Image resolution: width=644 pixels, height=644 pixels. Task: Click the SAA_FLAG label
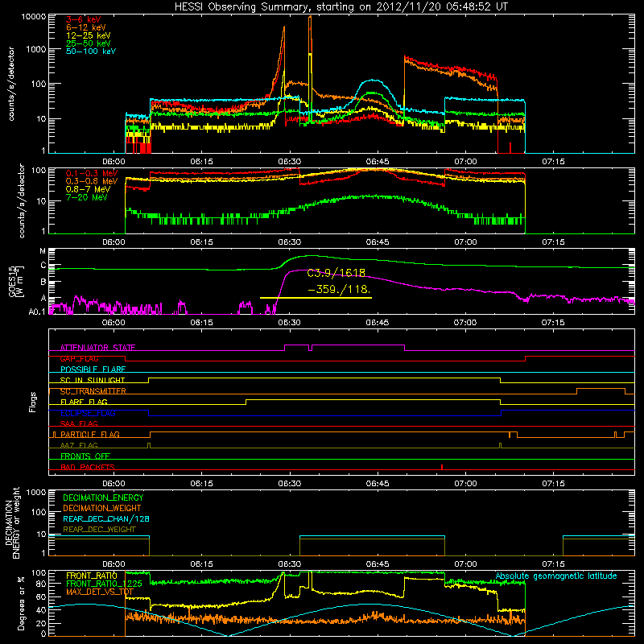click(79, 423)
